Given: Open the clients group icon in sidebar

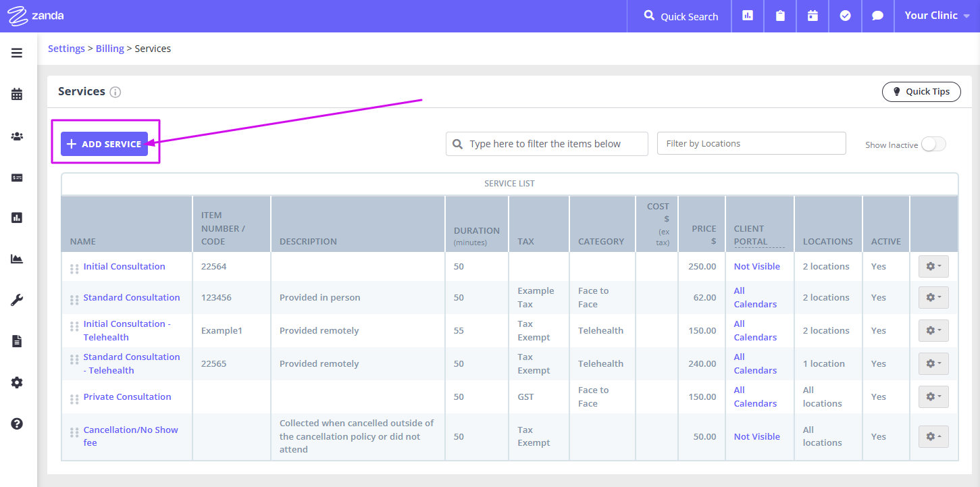Looking at the screenshot, I should click(x=17, y=136).
